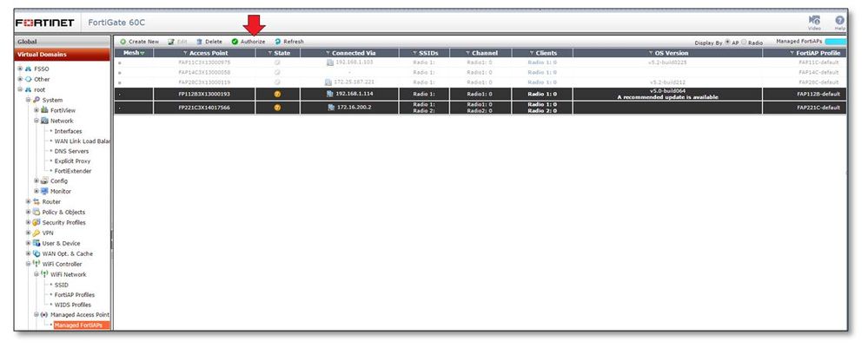Open Interfaces under Network

point(68,131)
